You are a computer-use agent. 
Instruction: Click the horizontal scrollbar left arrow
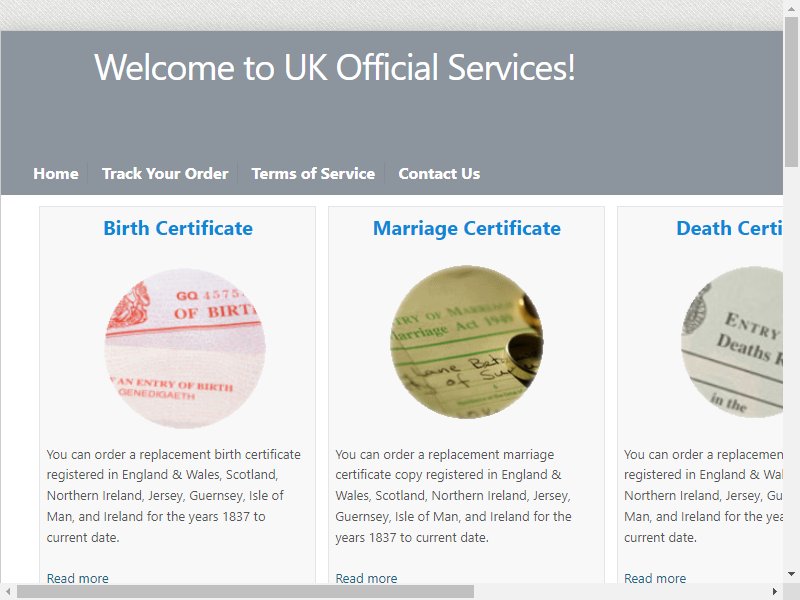[8, 592]
